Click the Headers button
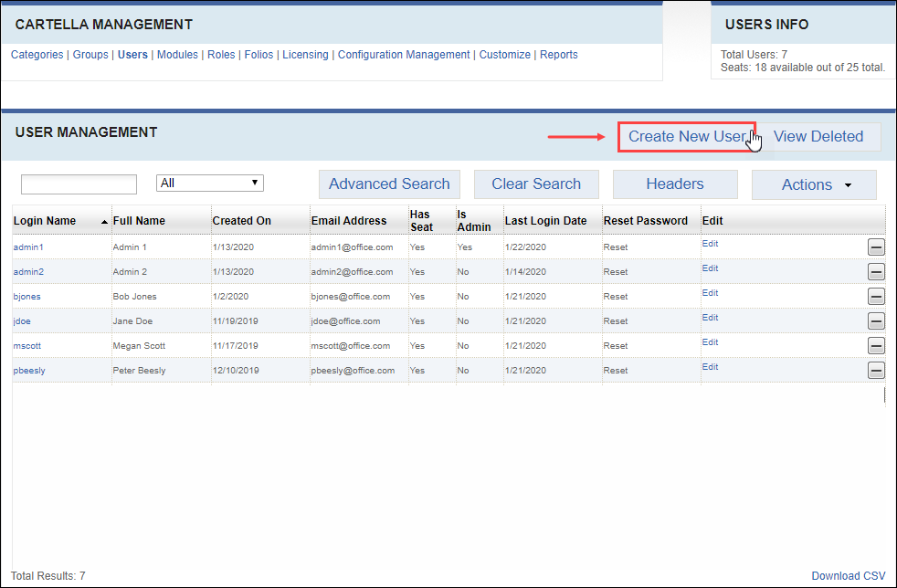 [675, 184]
